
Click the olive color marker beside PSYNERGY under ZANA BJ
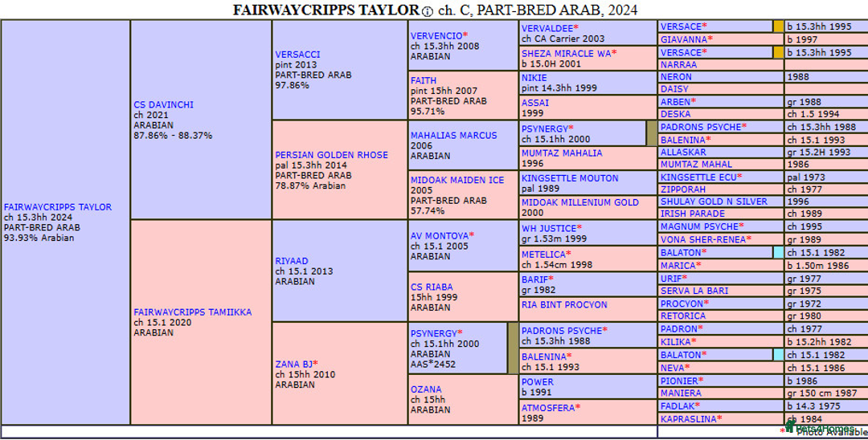click(514, 348)
